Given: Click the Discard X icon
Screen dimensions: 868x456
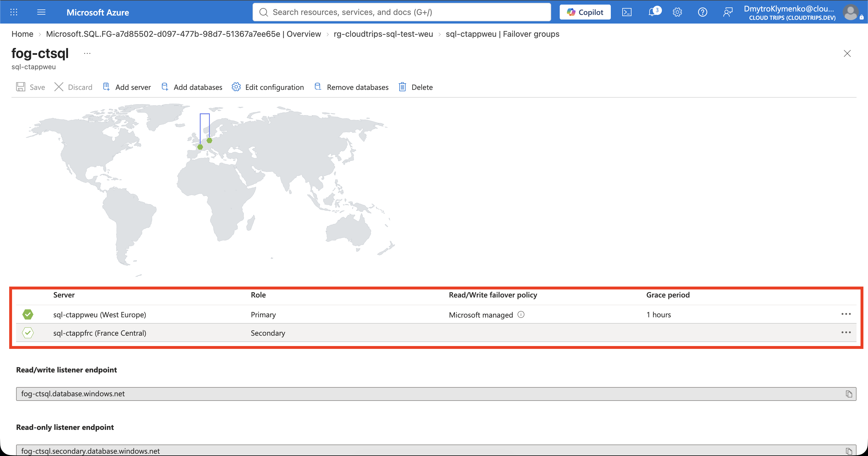Looking at the screenshot, I should [59, 87].
